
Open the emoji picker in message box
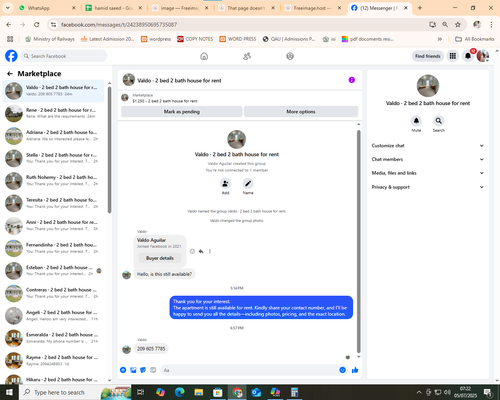click(x=342, y=370)
